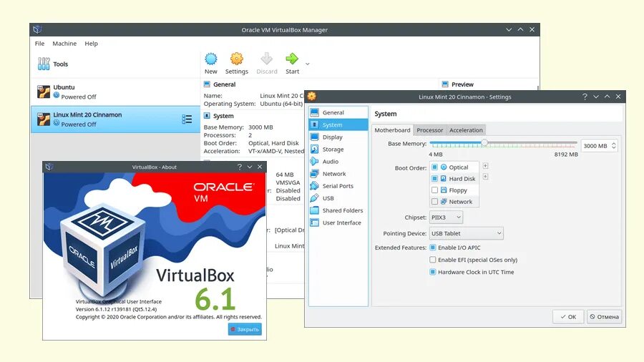644x362 pixels.
Task: Toggle Hardware Clock in UTC Time
Action: (432, 272)
